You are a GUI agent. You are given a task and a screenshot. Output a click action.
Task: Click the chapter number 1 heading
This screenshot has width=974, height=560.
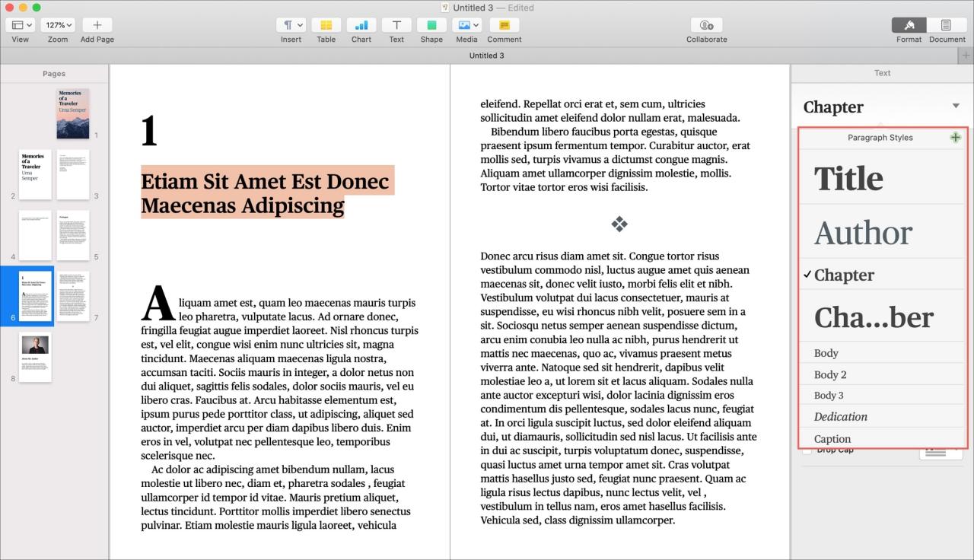[149, 132]
